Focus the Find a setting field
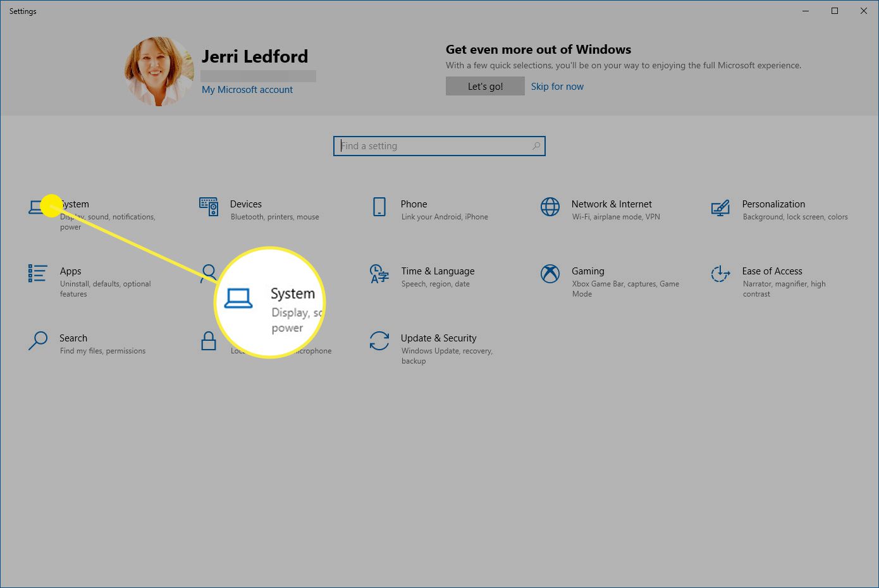Viewport: 879px width, 588px height. click(439, 146)
